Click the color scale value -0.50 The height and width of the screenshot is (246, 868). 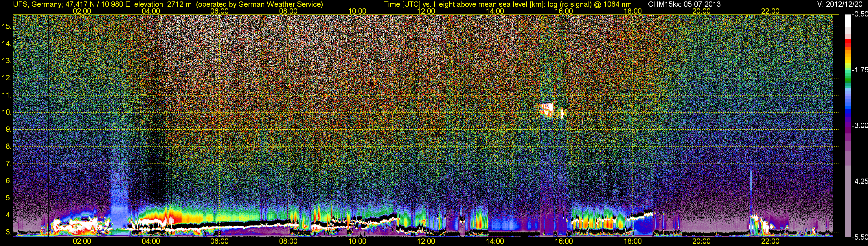tap(860, 14)
